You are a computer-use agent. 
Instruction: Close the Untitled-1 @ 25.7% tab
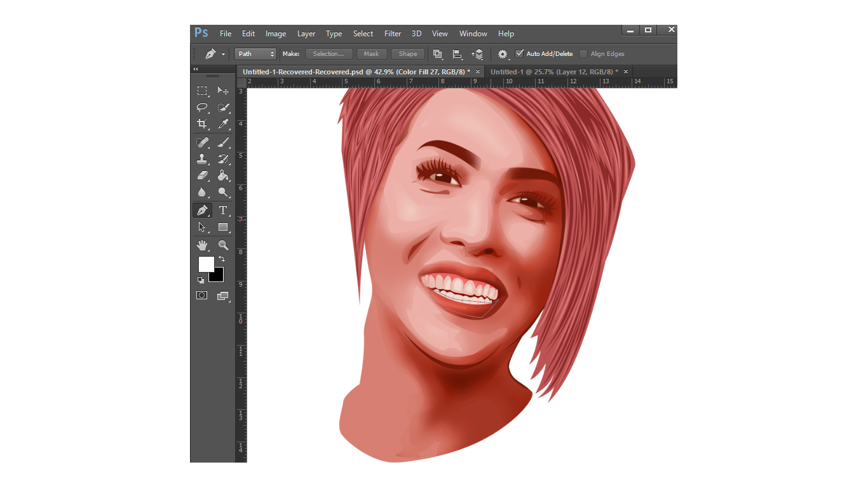tap(625, 72)
